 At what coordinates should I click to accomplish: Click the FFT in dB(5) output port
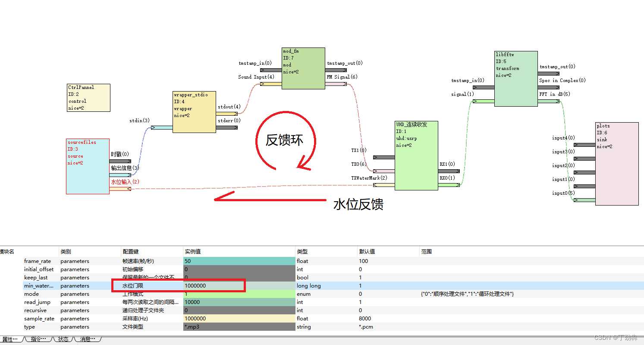549,101
